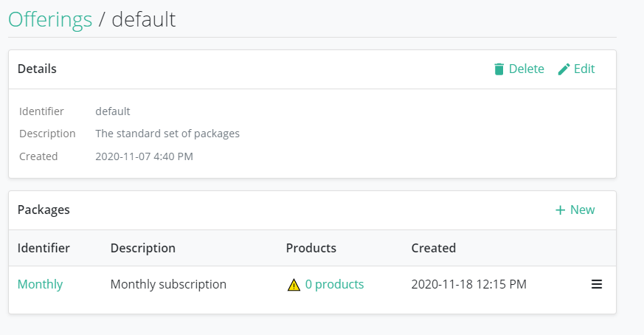Go back to Offerings breadcrumb link
644x335 pixels.
(50, 19)
